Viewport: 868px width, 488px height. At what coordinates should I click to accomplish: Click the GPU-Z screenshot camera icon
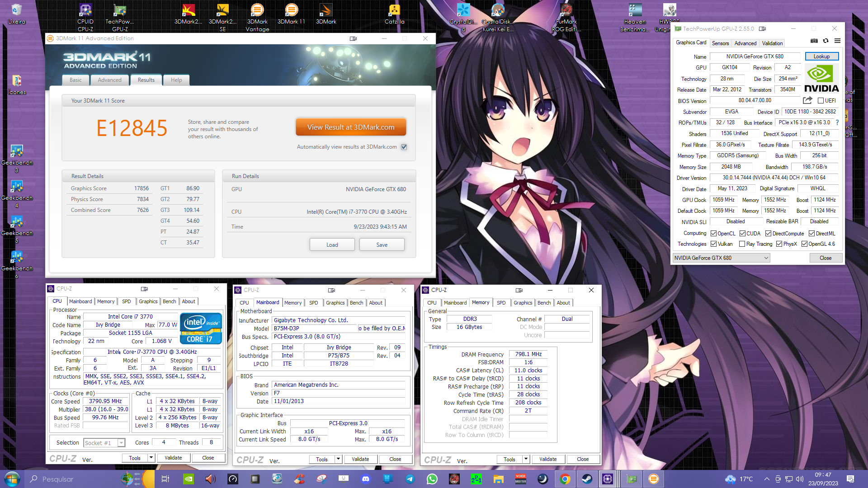pyautogui.click(x=814, y=41)
